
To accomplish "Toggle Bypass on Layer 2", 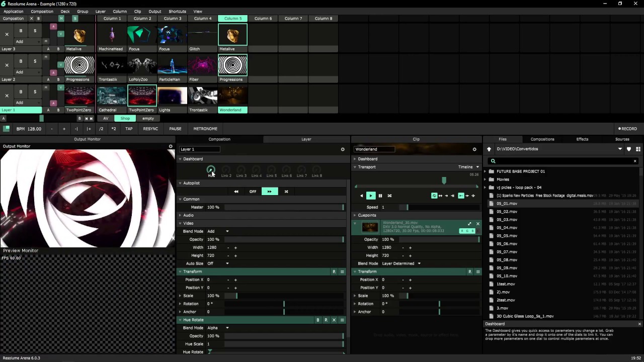I will point(21,61).
